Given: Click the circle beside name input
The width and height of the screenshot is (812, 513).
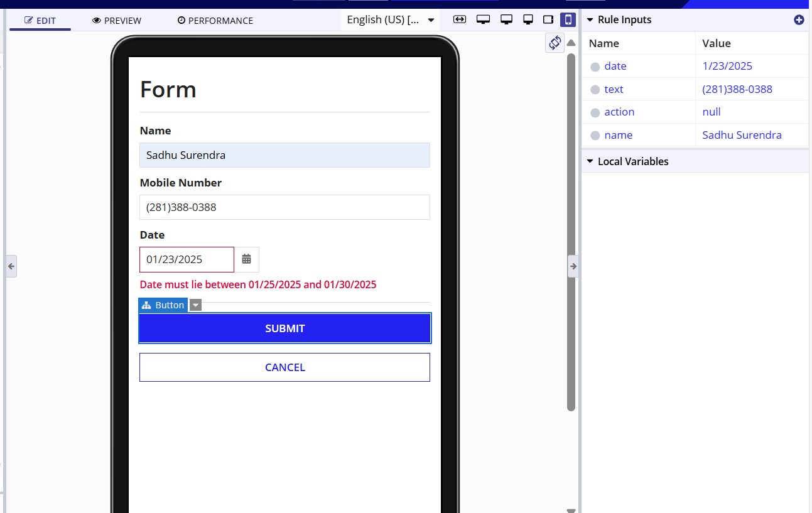Looking at the screenshot, I should coord(595,136).
